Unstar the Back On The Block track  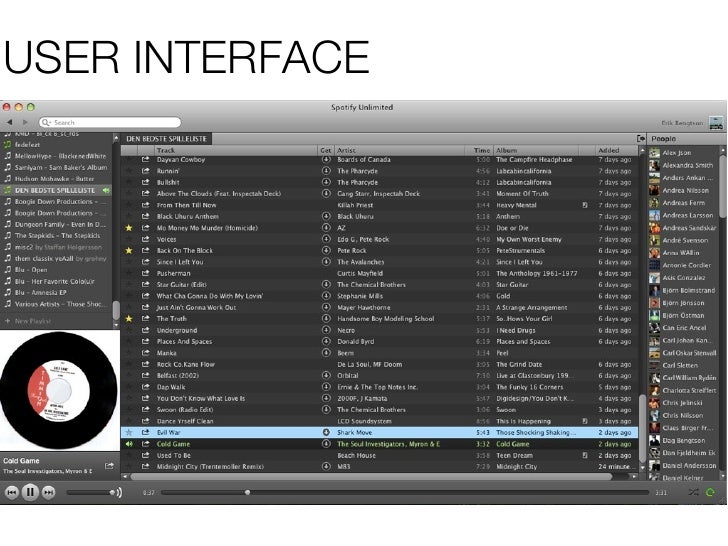click(129, 251)
